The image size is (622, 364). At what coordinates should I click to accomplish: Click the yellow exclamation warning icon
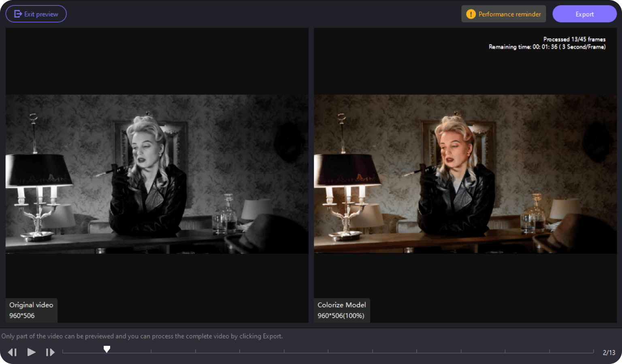[x=471, y=14]
